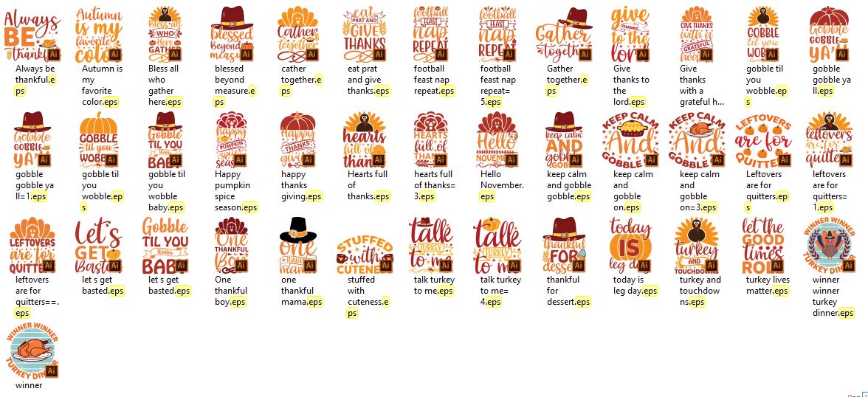Select eat prat and give thanks.eps thumbnail
The width and height of the screenshot is (868, 397).
(365, 35)
